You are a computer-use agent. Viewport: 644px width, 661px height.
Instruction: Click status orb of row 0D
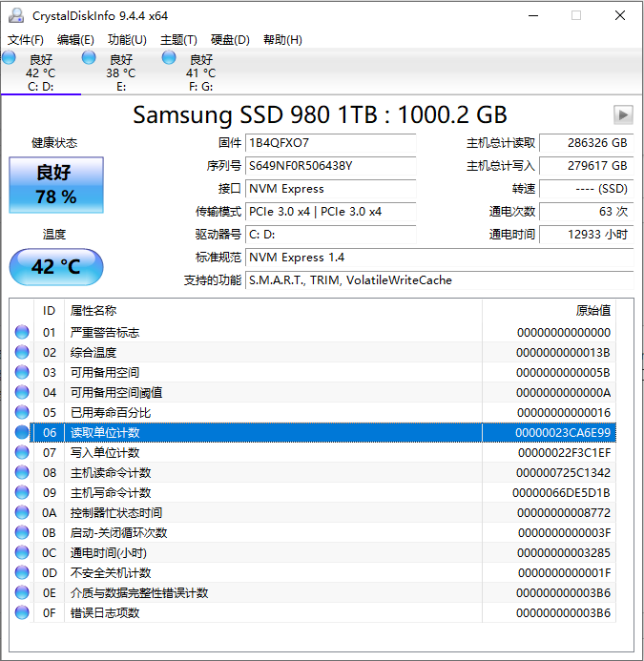click(22, 572)
